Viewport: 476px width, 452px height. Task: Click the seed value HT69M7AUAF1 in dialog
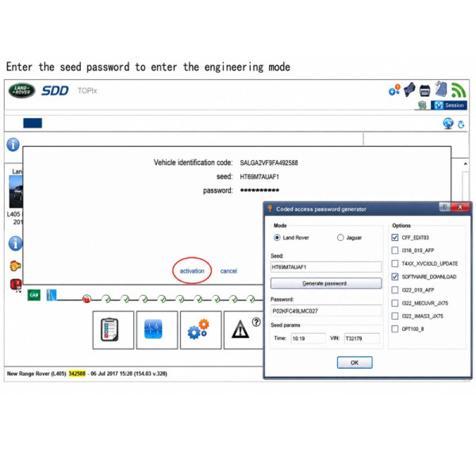[259, 177]
